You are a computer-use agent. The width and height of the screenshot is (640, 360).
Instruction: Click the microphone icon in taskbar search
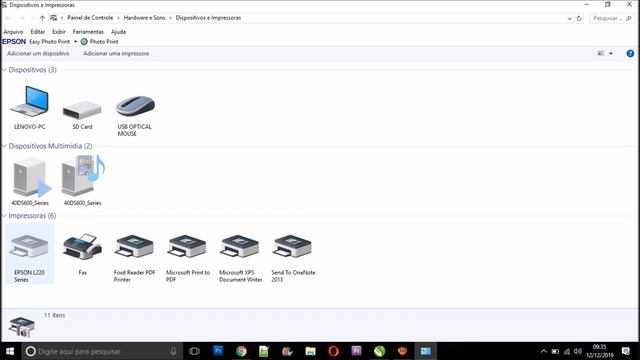tap(173, 351)
